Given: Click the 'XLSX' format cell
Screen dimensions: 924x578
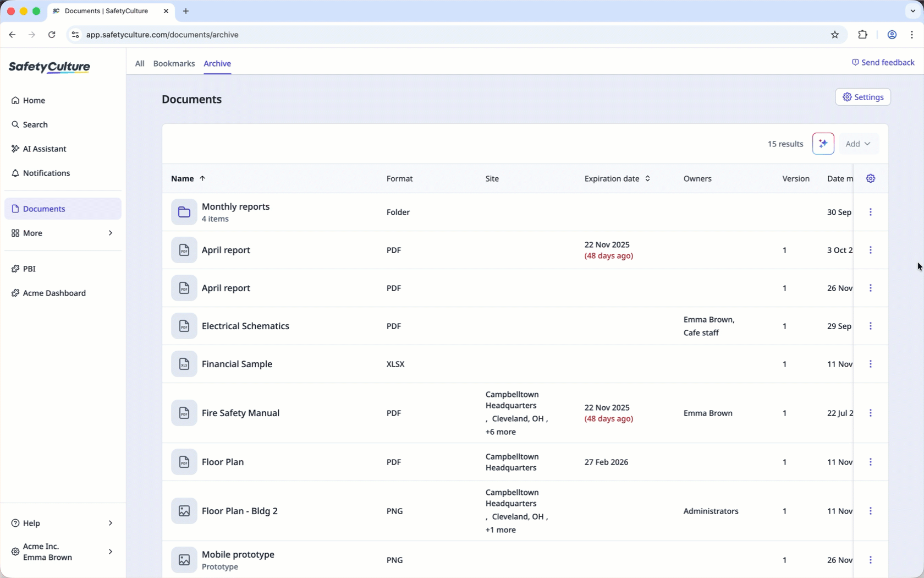Looking at the screenshot, I should (395, 364).
